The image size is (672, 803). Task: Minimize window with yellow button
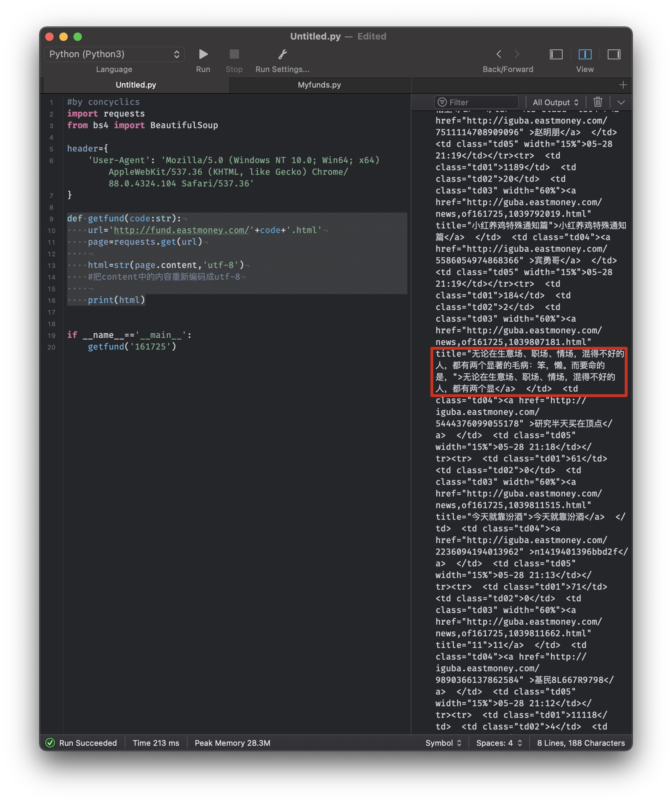64,36
